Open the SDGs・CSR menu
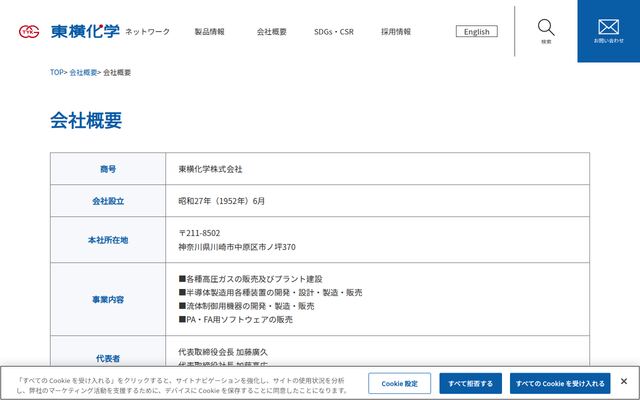 [334, 31]
